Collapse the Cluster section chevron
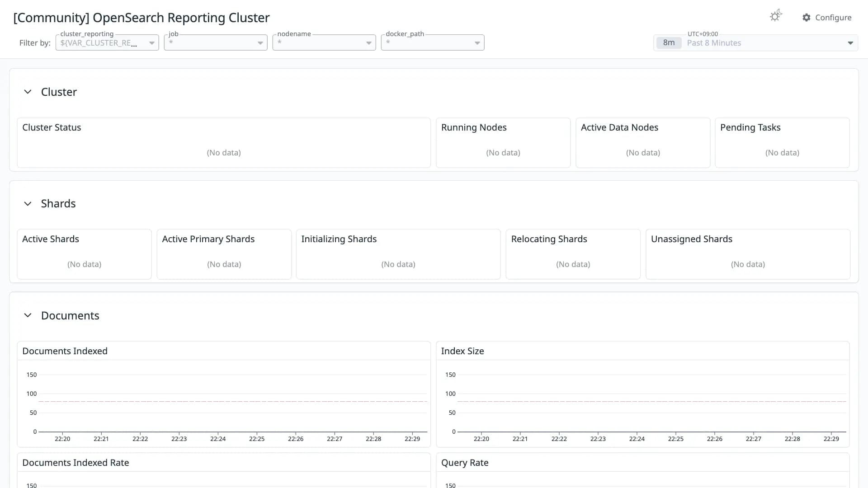 28,92
